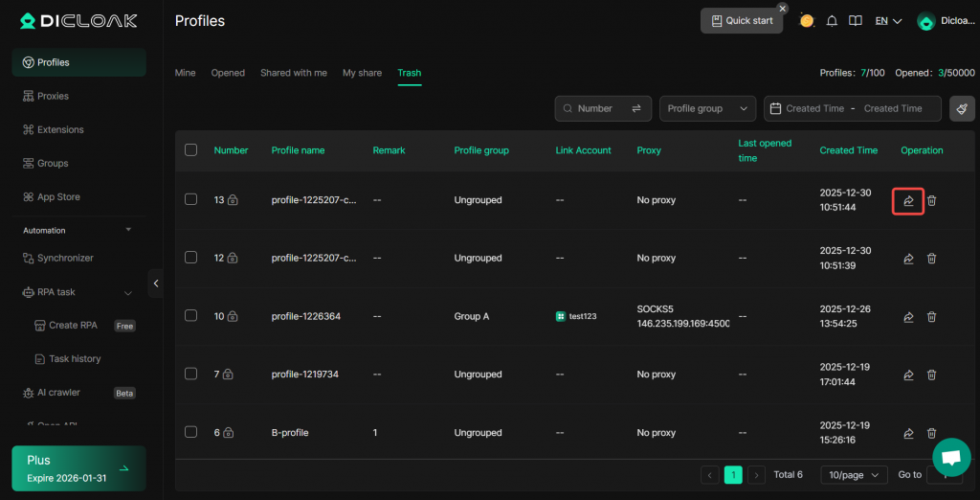Click the clear filters broom icon
The width and height of the screenshot is (980, 500).
(962, 108)
